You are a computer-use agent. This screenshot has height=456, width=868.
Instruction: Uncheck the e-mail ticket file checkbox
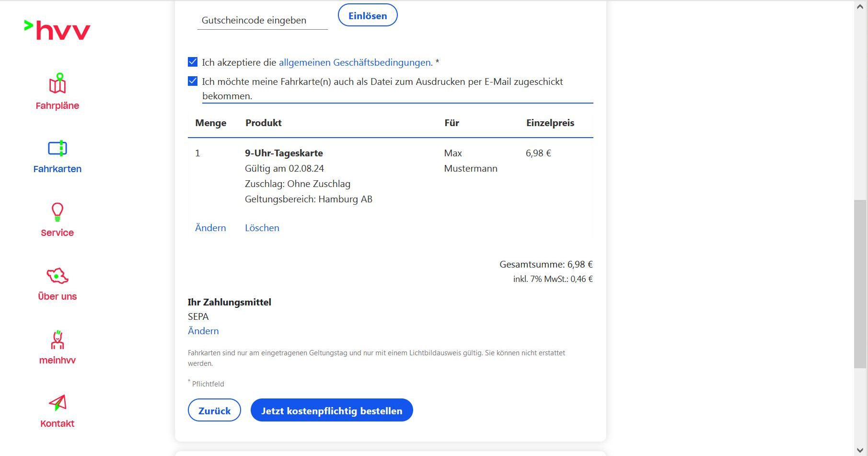point(193,81)
